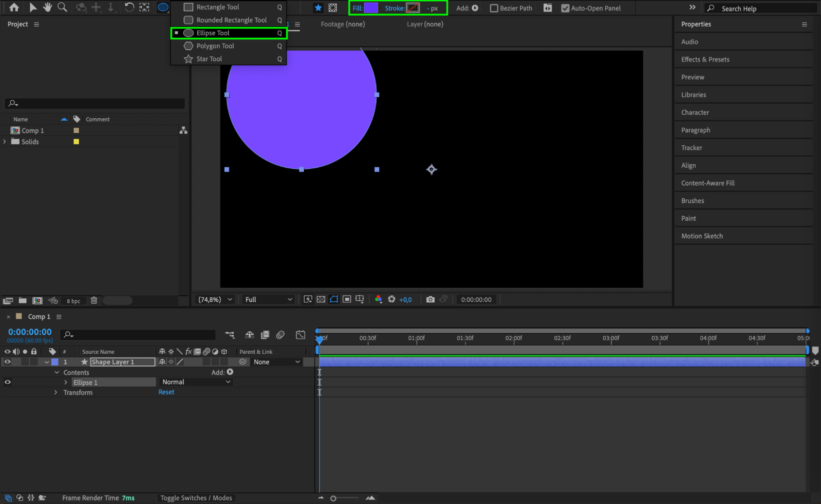Click the timeline search field
Viewport: 821px width, 504px height.
point(140,335)
